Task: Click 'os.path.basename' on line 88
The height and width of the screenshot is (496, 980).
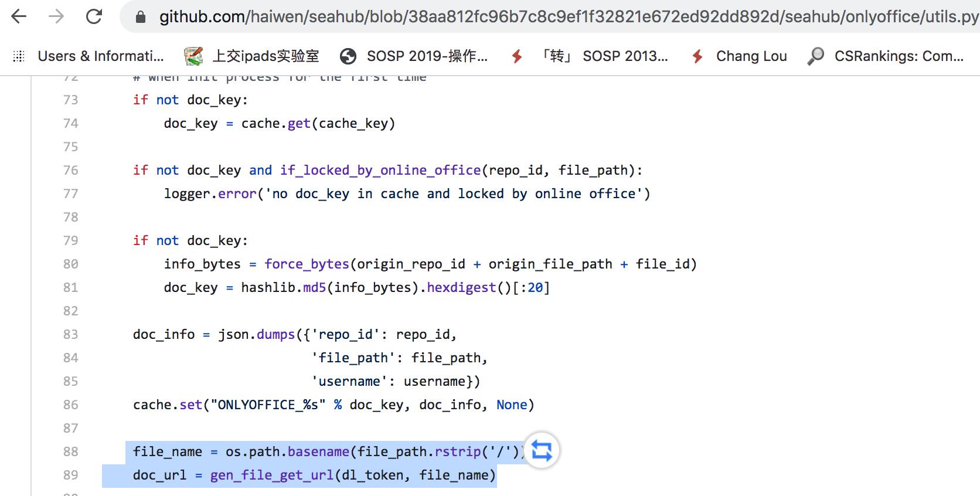Action: tap(287, 452)
